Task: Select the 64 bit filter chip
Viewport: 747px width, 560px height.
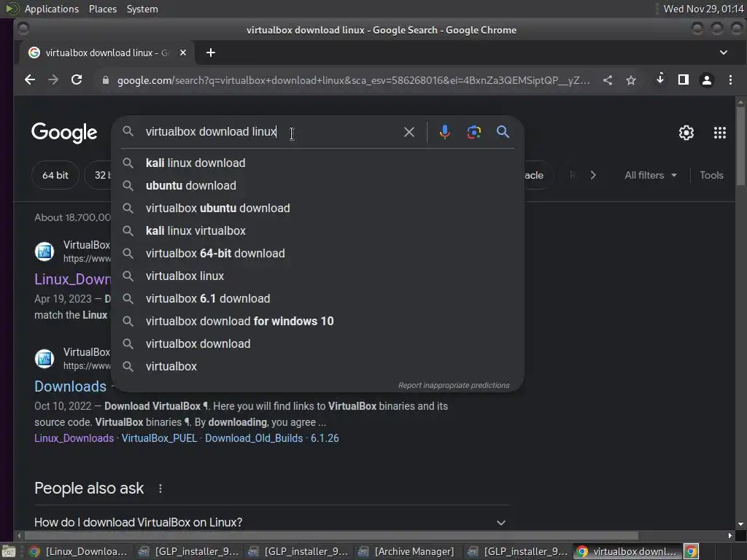Action: [x=55, y=175]
